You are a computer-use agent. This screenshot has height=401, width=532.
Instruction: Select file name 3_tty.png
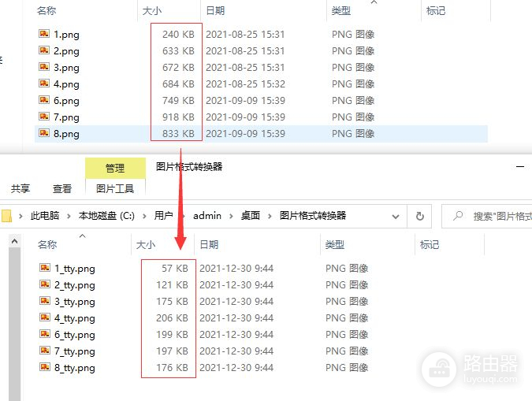coord(75,302)
